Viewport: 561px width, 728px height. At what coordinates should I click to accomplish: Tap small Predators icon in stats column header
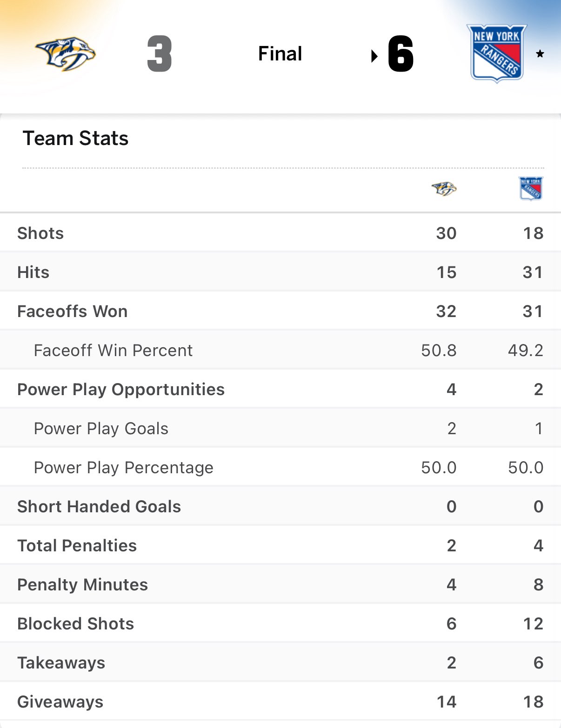[x=444, y=189]
